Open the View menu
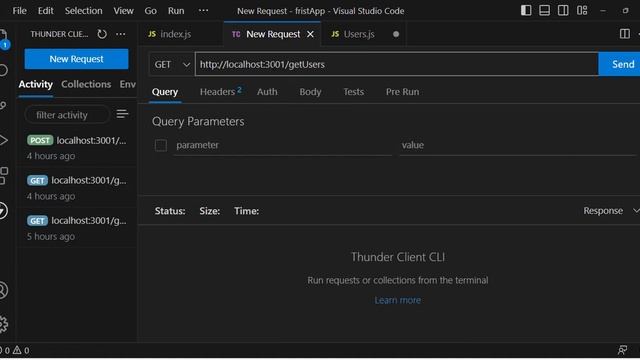Viewport: 640px width, 360px height. [x=123, y=11]
